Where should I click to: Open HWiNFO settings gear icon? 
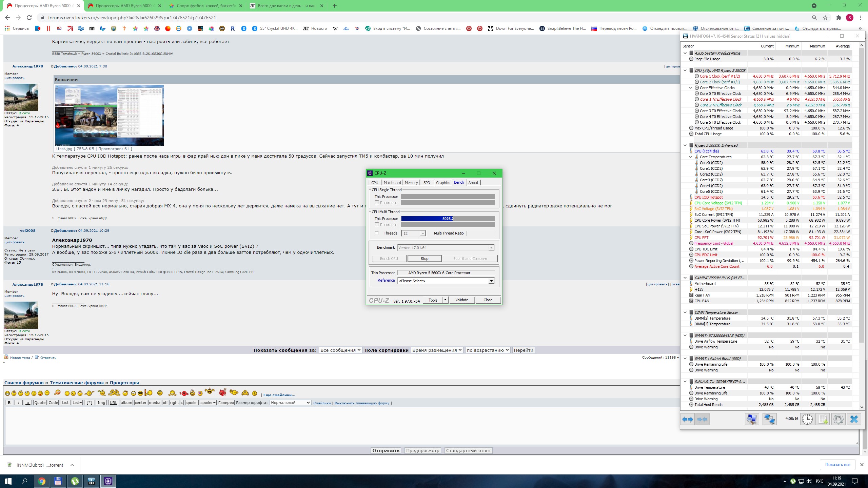tap(838, 419)
